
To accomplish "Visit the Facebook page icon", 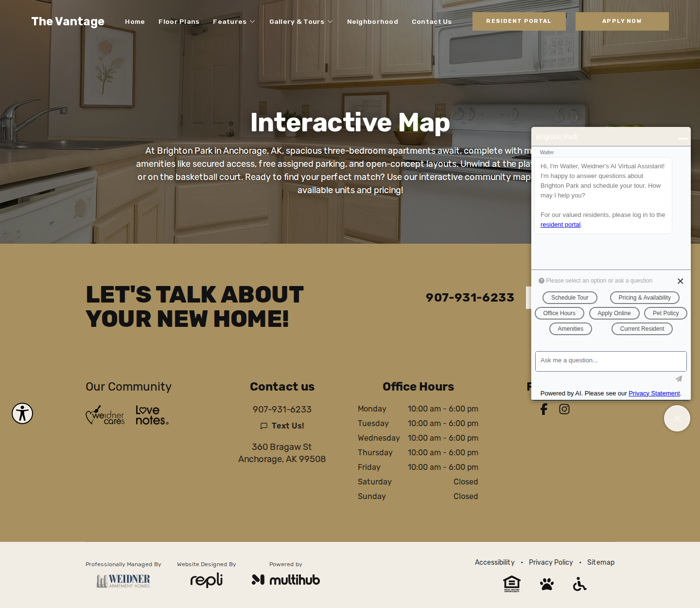I will (x=543, y=409).
